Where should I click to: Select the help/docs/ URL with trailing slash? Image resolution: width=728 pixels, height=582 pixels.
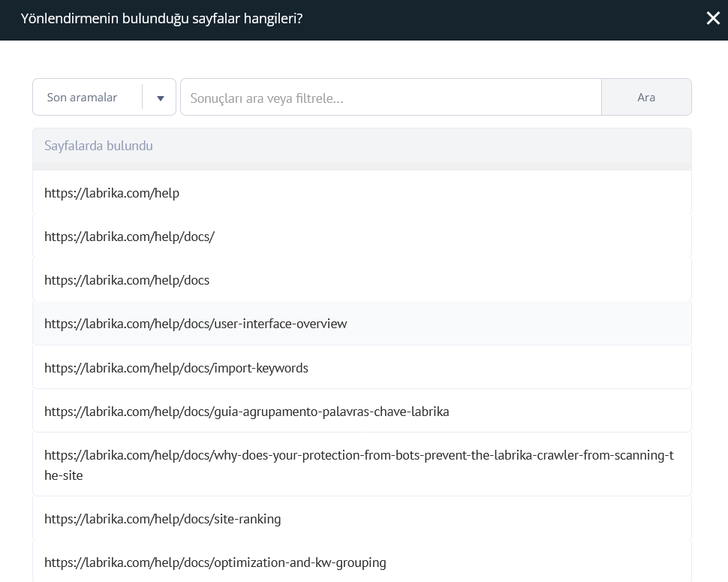point(129,237)
